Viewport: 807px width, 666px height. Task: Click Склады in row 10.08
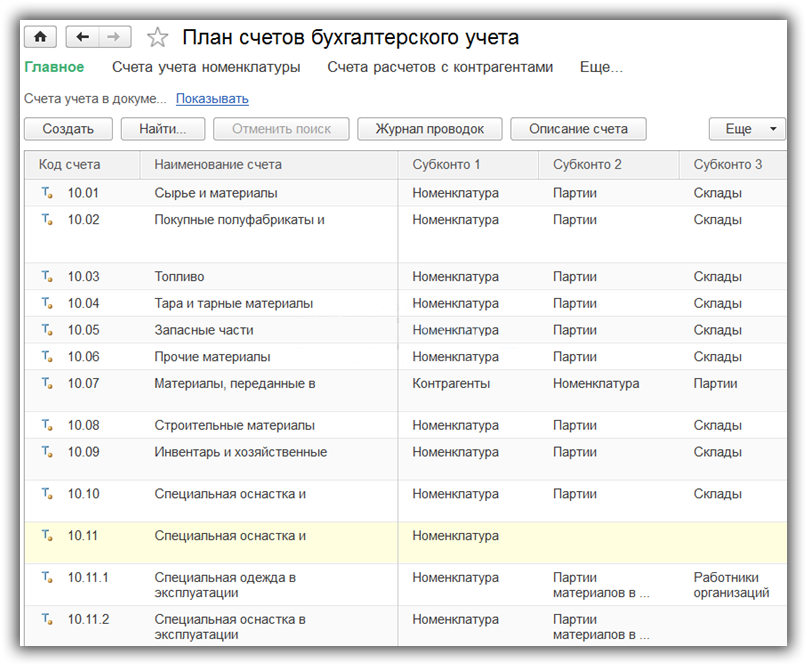tap(717, 426)
